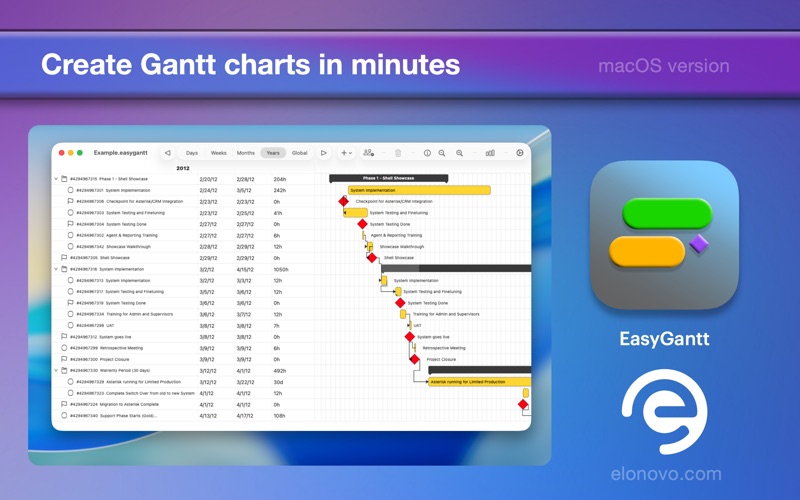Click the zoom in magnifier icon
Image resolution: width=800 pixels, height=500 pixels.
(x=459, y=153)
